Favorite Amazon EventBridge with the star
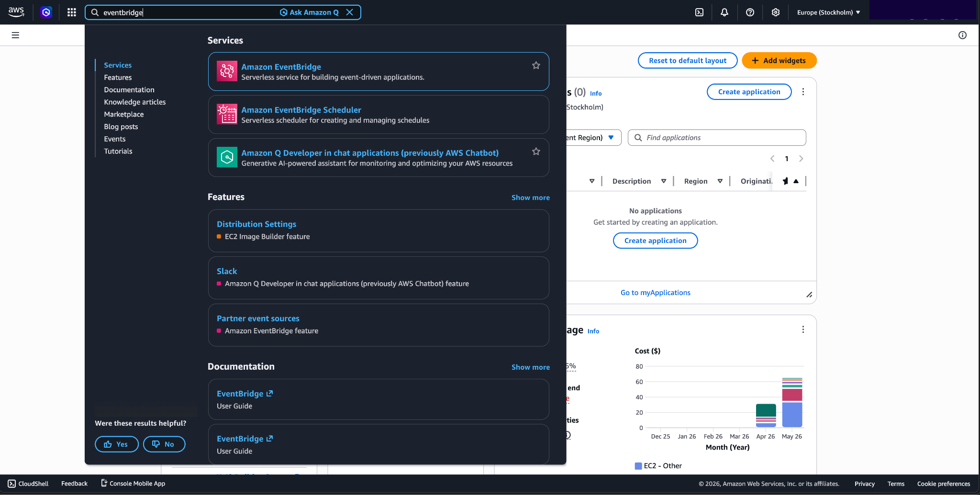Viewport: 980px width, 495px height. 536,66
